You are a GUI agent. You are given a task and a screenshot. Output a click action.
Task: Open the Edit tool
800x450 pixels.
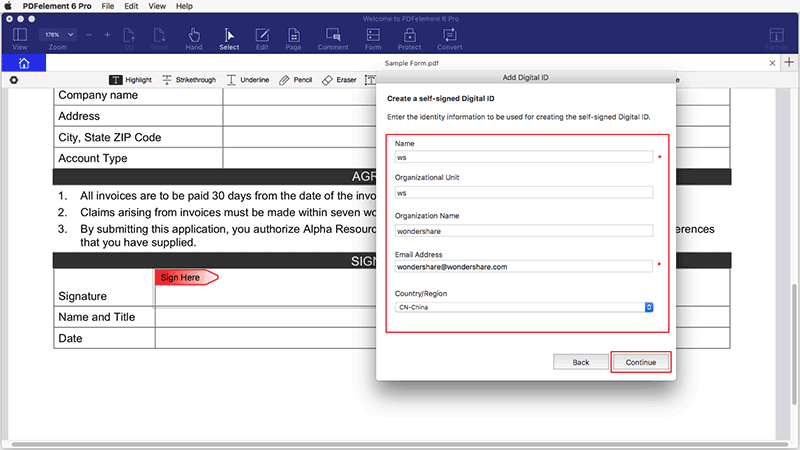pos(262,39)
